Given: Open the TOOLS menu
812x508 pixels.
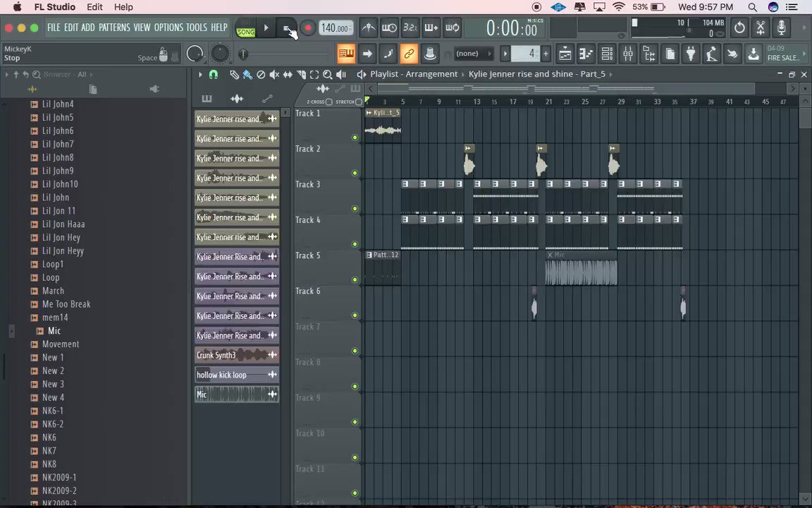Looking at the screenshot, I should tap(197, 28).
